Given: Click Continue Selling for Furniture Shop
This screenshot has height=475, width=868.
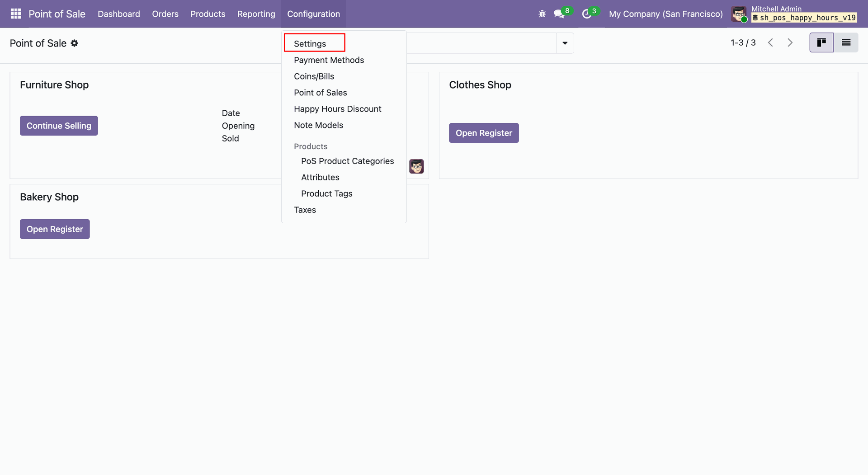Looking at the screenshot, I should pyautogui.click(x=59, y=126).
